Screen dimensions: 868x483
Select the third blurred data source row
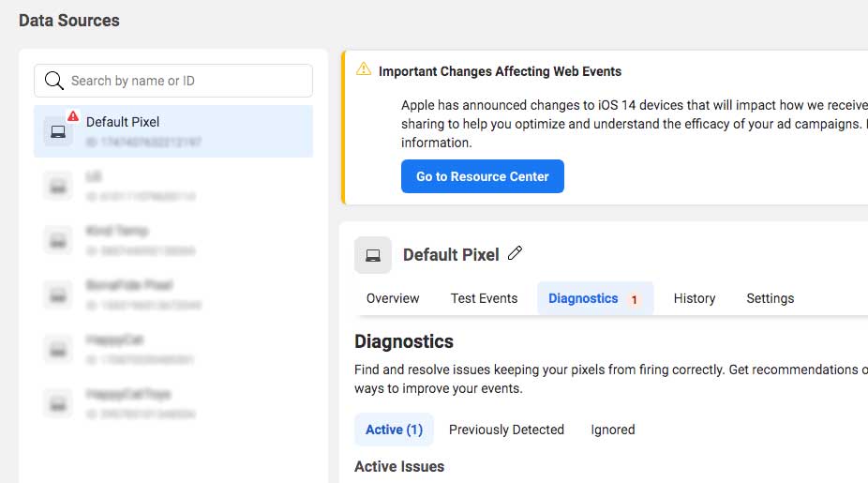[x=173, y=240]
